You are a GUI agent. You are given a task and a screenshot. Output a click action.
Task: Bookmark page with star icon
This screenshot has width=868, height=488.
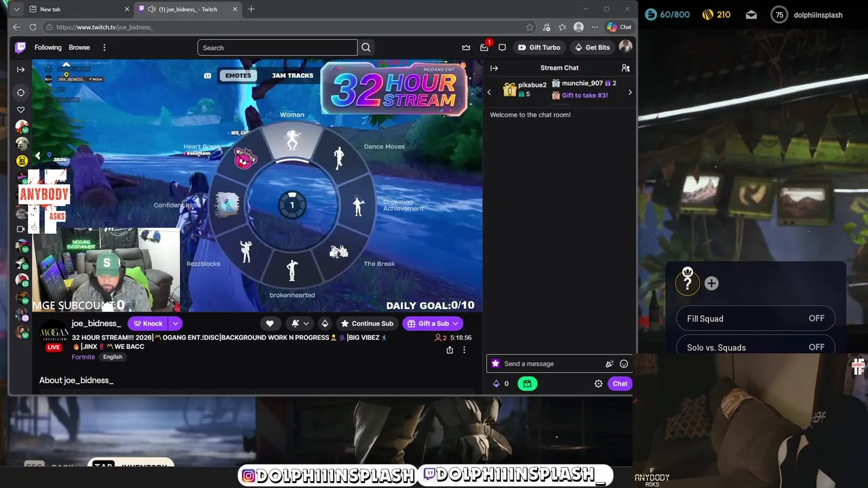(x=530, y=27)
